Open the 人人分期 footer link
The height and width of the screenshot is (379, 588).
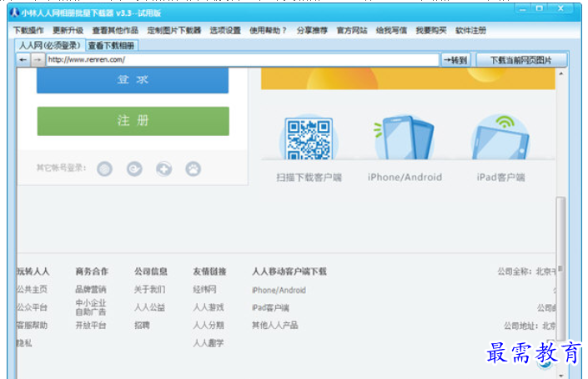click(x=209, y=325)
